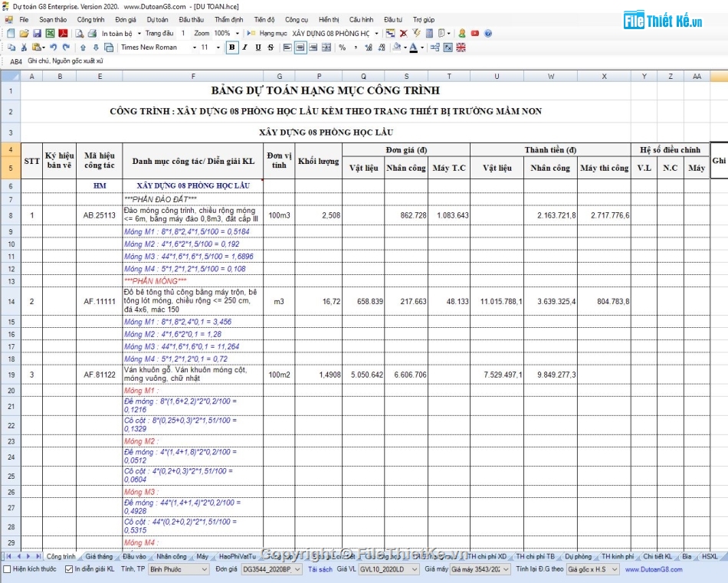Select row header 14

[x=11, y=302]
